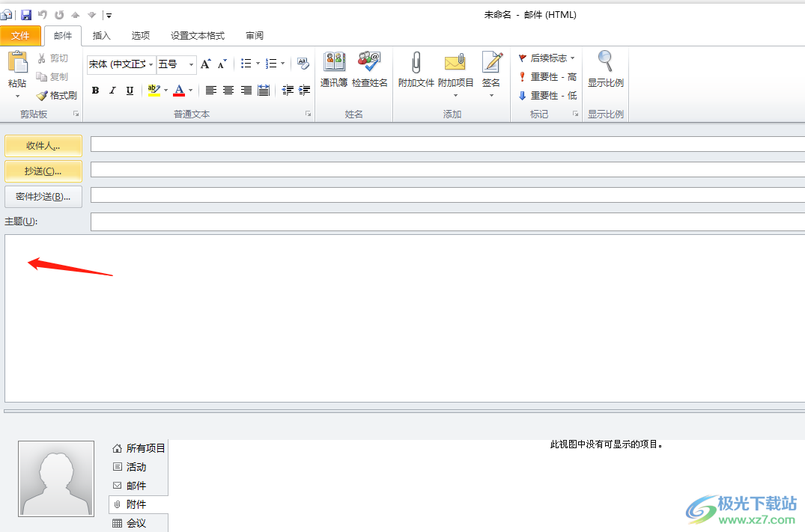Click the Save icon in quick access toolbar
805x532 pixels.
(26, 15)
